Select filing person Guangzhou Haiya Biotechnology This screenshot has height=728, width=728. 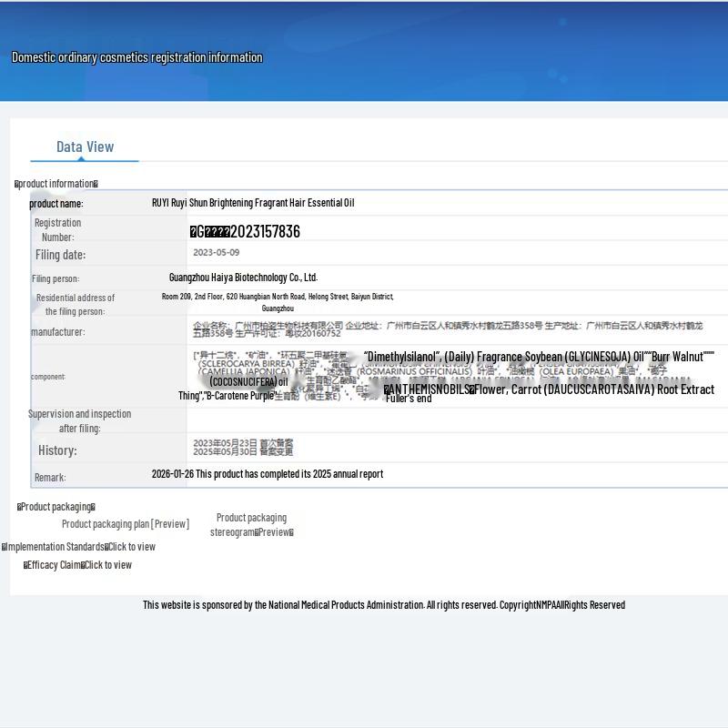click(243, 278)
